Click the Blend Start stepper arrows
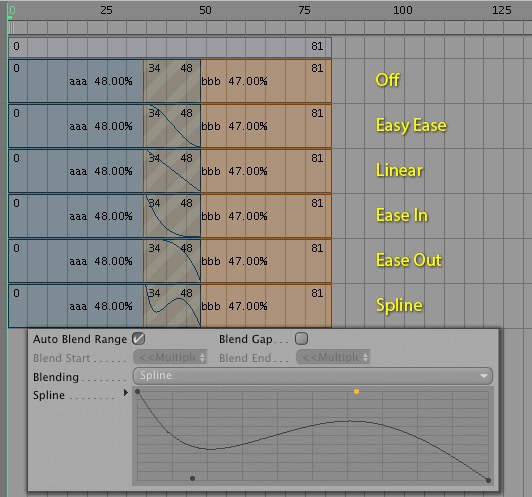The height and width of the screenshot is (497, 532). 203,357
